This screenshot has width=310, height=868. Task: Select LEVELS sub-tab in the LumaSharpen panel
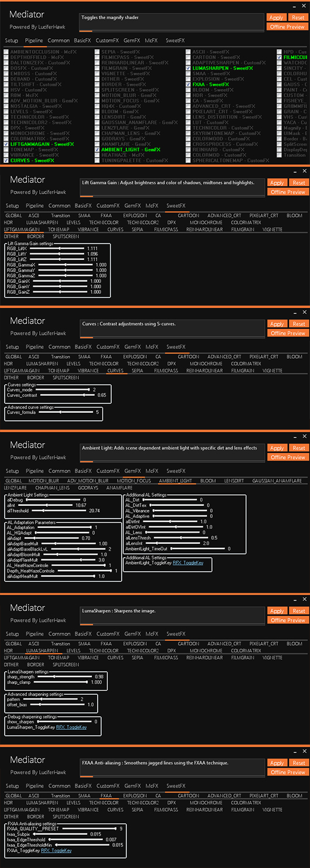click(x=73, y=650)
